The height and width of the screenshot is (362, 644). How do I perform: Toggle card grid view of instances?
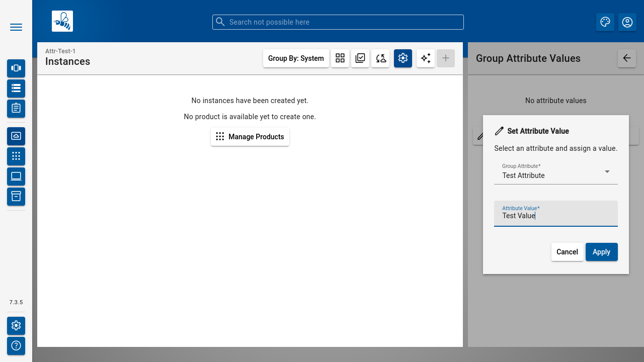tap(340, 58)
